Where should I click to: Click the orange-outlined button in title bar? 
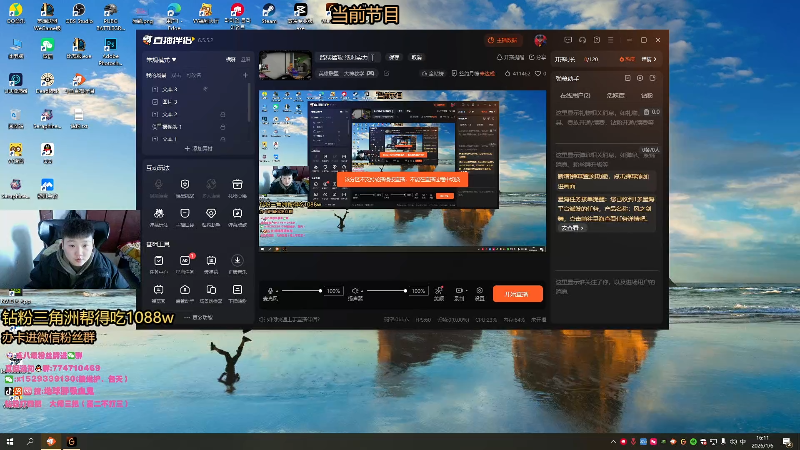point(502,40)
